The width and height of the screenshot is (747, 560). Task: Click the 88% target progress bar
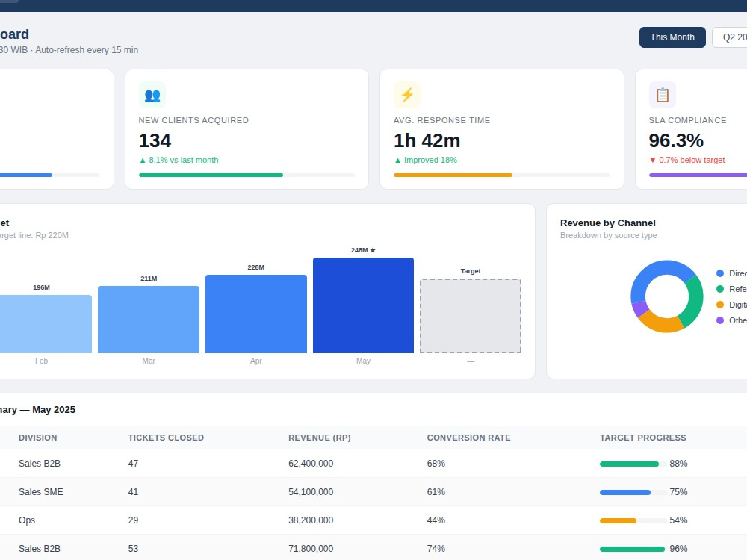633,464
